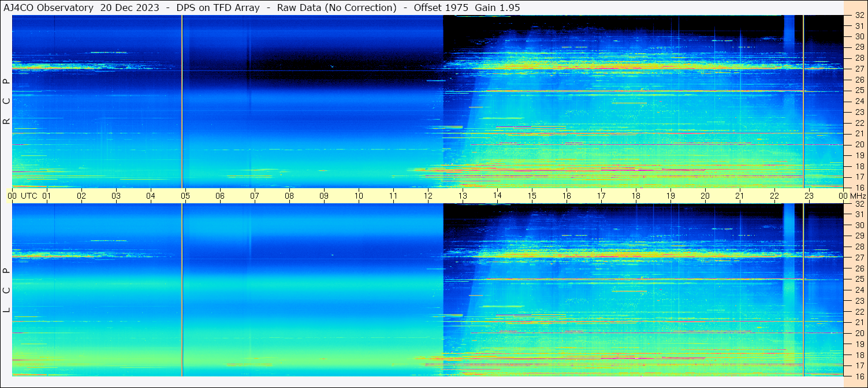The width and height of the screenshot is (868, 388).
Task: Click the '21' hour tick on time axis
Action: (740, 196)
